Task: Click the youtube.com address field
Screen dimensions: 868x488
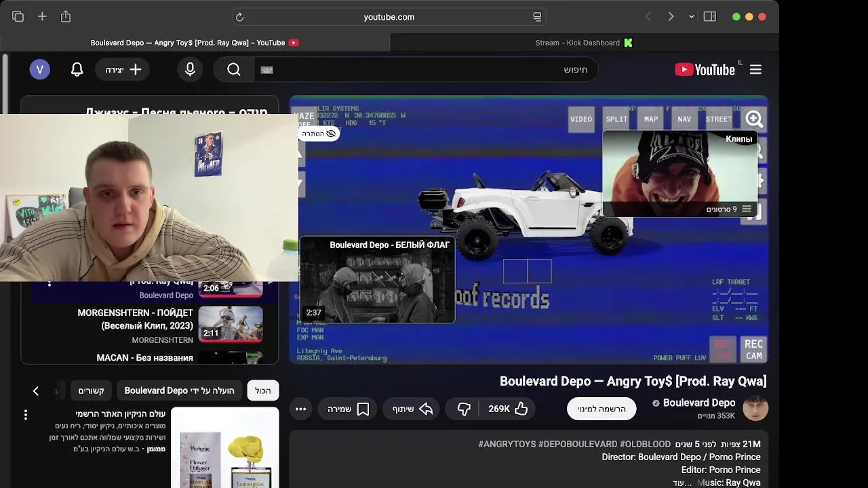Action: point(389,17)
